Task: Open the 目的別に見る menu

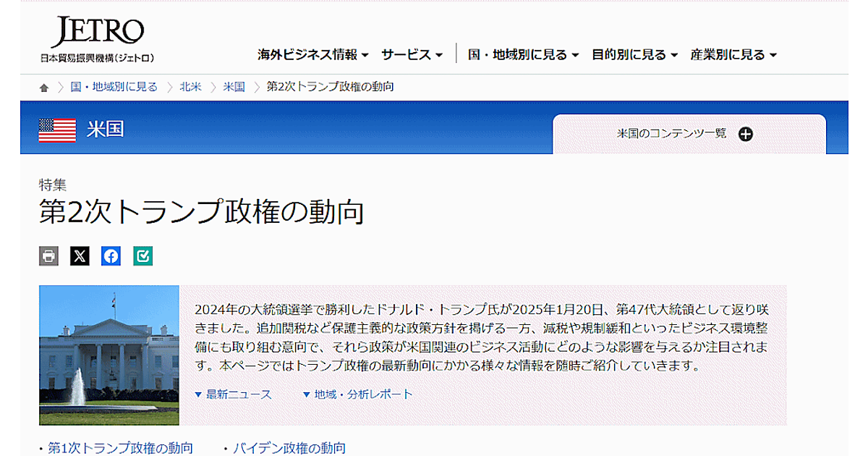Action: (x=634, y=55)
